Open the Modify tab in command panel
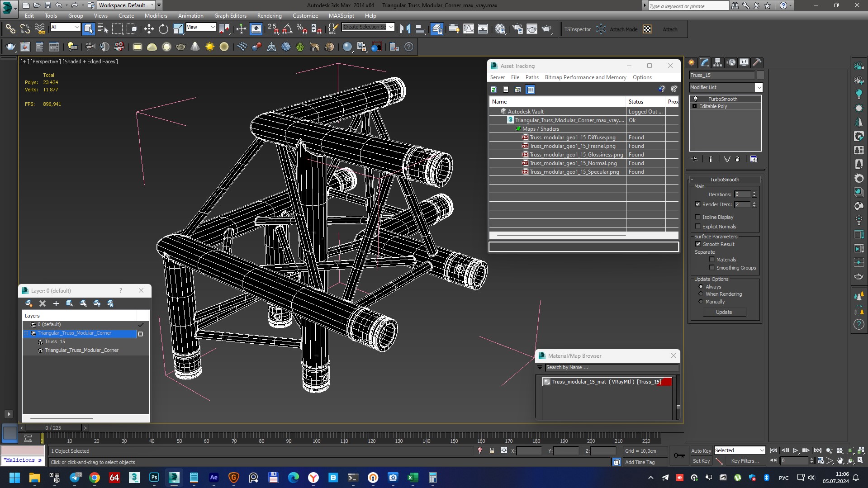Screen dimensions: 868x488 705,62
